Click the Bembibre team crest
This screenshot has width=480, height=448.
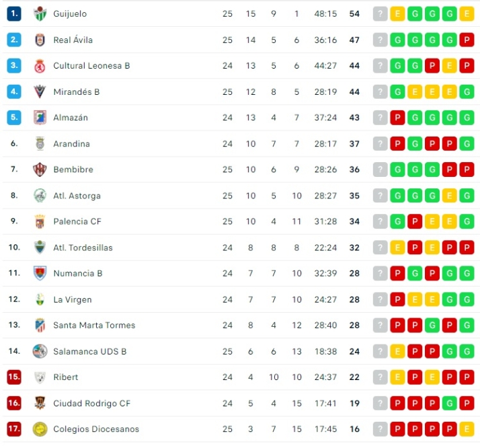40,170
